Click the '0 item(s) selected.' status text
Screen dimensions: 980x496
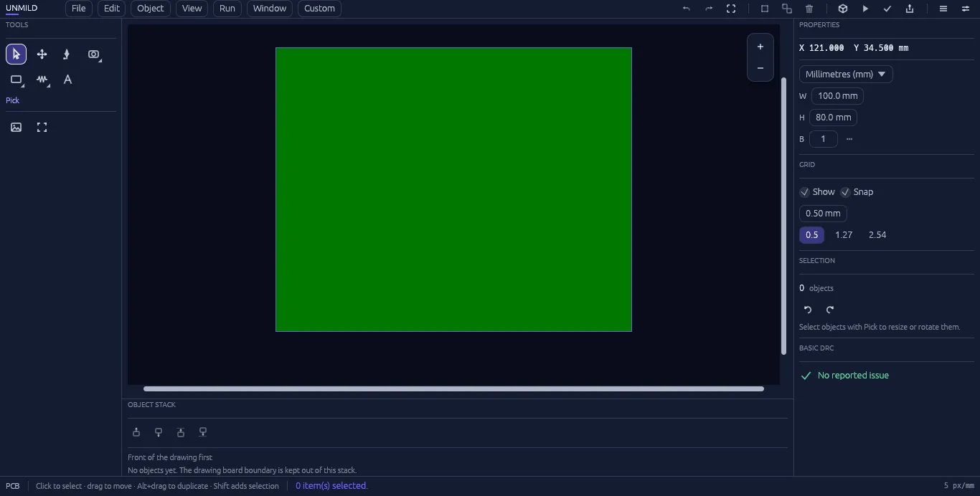point(331,486)
